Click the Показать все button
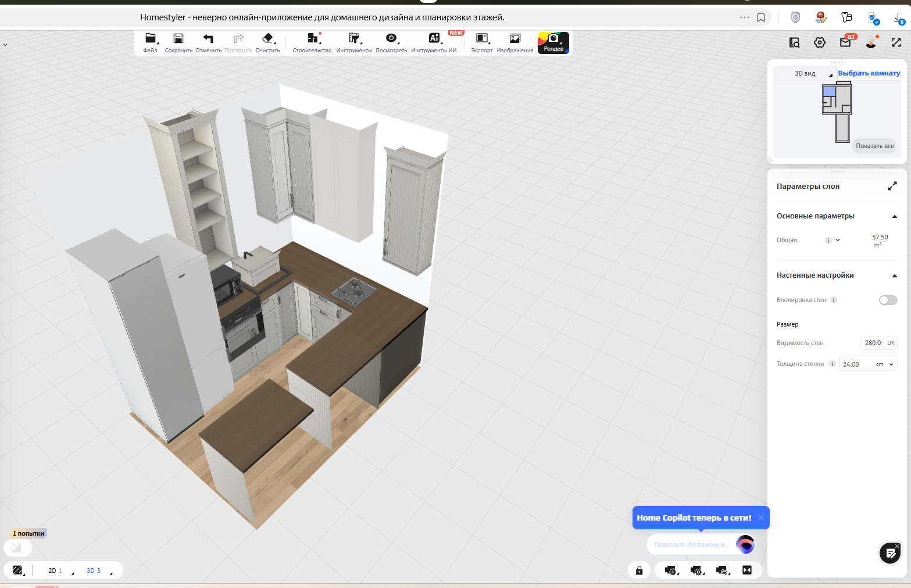The height and width of the screenshot is (588, 911). 874,146
